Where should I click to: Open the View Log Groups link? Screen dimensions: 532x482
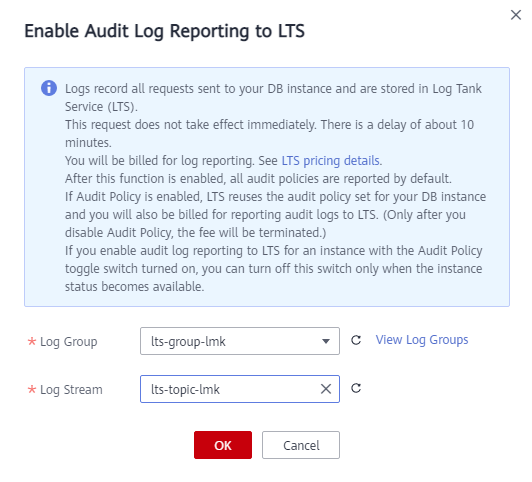coord(422,340)
